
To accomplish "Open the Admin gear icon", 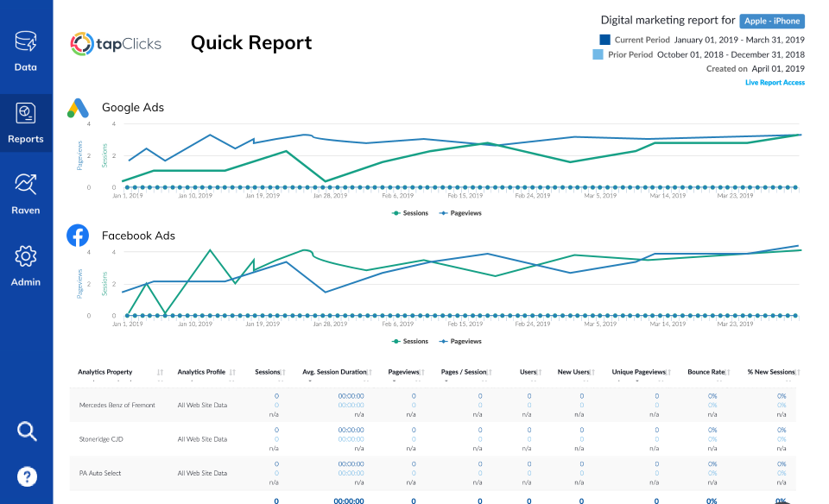I will (x=26, y=256).
